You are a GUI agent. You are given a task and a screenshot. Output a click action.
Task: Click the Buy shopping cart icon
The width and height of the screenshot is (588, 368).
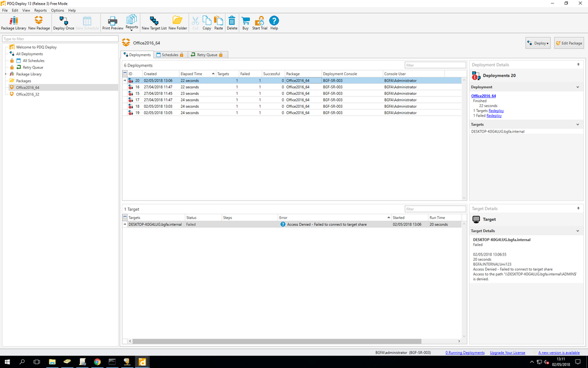pos(245,23)
